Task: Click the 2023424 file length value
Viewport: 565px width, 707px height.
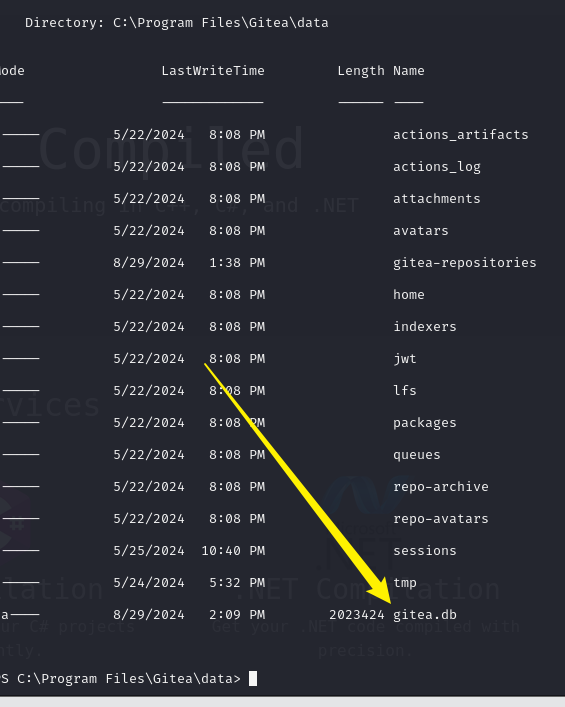Action: (x=357, y=615)
